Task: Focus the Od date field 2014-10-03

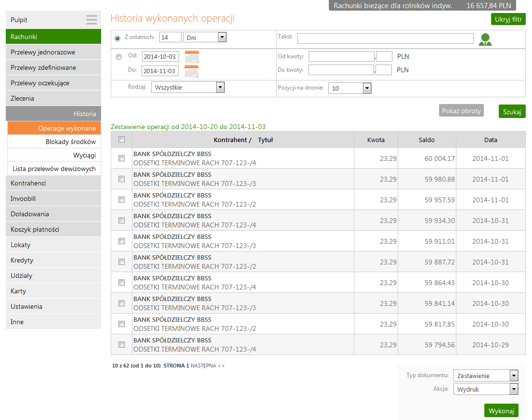Action: [160, 57]
